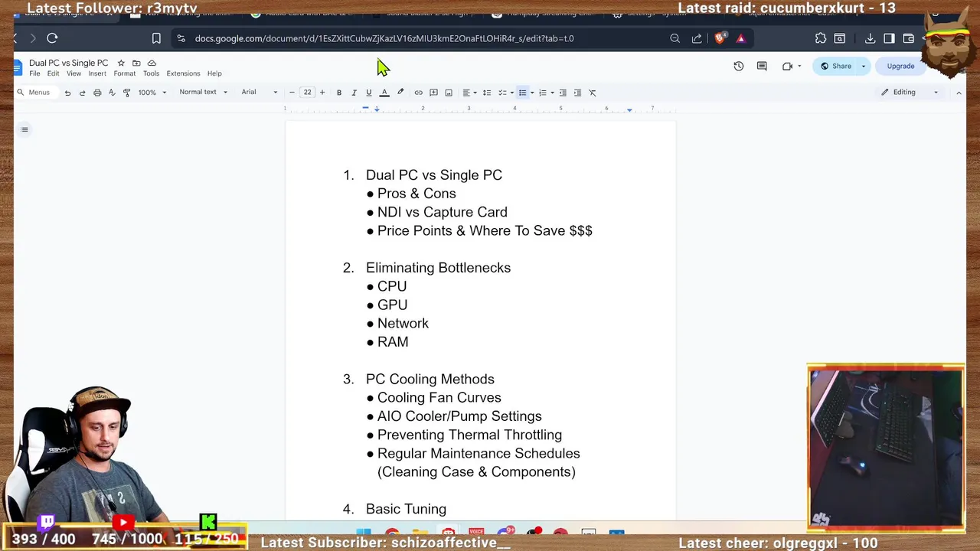Open the Extensions menu

click(183, 73)
